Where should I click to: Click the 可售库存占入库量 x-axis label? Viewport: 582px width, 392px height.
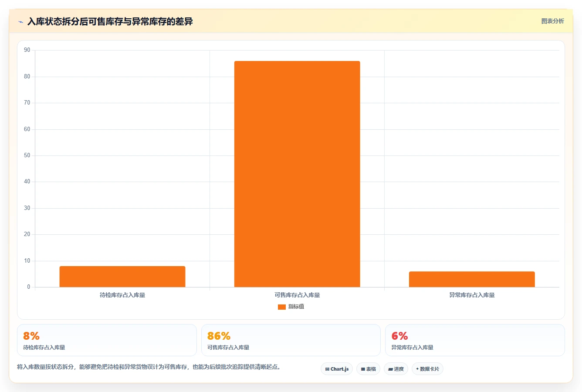coord(297,295)
